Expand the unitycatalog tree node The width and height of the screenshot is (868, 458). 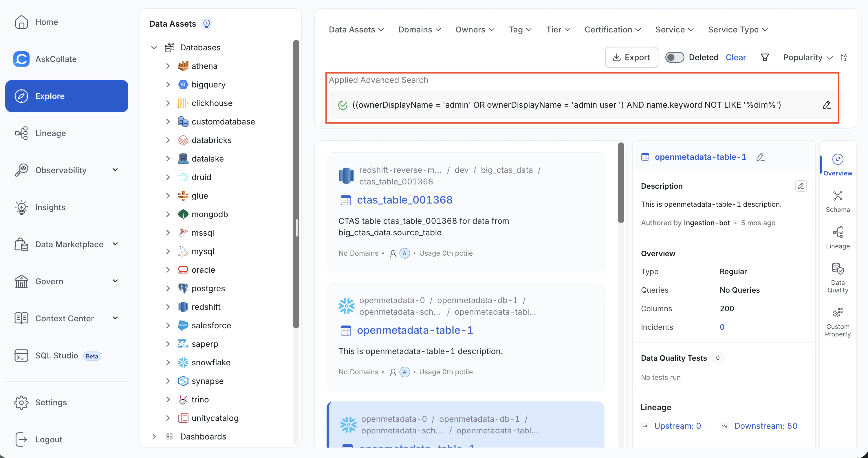coord(168,418)
